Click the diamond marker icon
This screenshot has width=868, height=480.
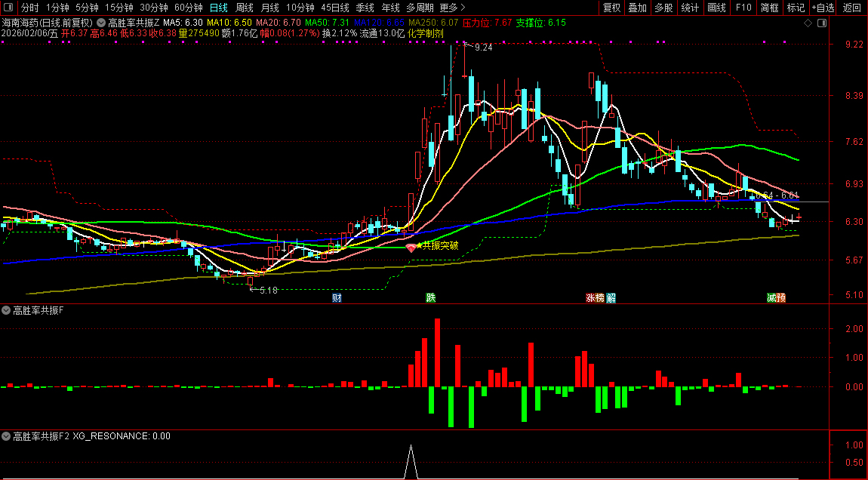[808, 23]
